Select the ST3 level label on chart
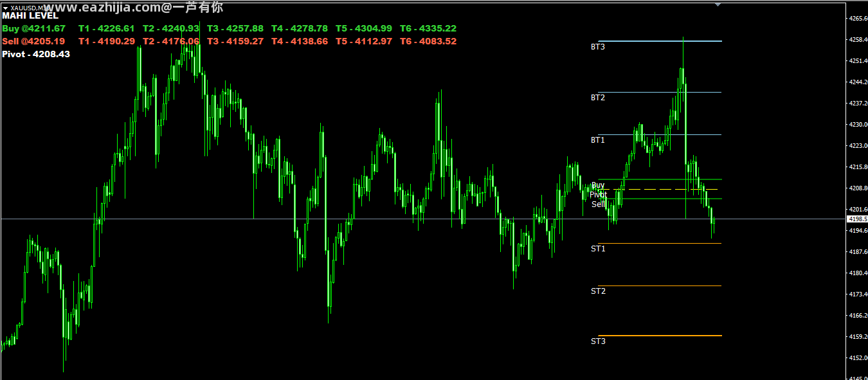This screenshot has width=868, height=380. coord(598,341)
